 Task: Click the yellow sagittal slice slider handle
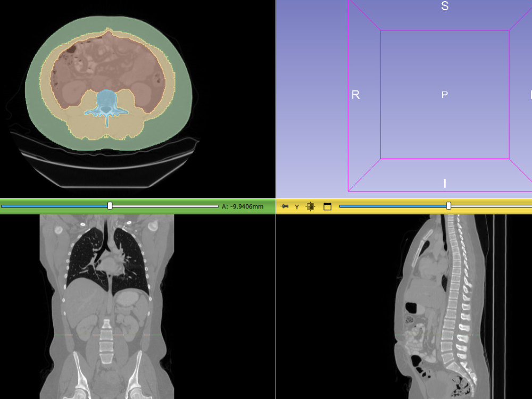tap(448, 206)
